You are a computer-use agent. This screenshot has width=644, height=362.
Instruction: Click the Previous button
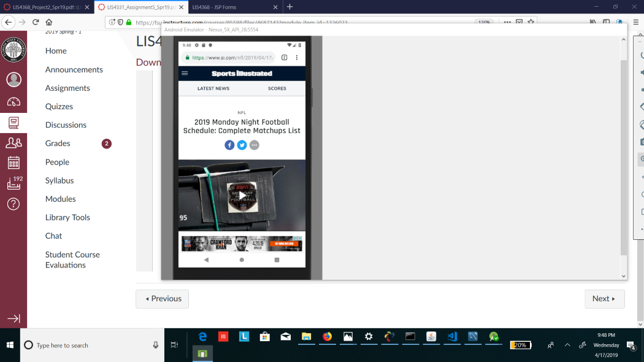click(162, 299)
